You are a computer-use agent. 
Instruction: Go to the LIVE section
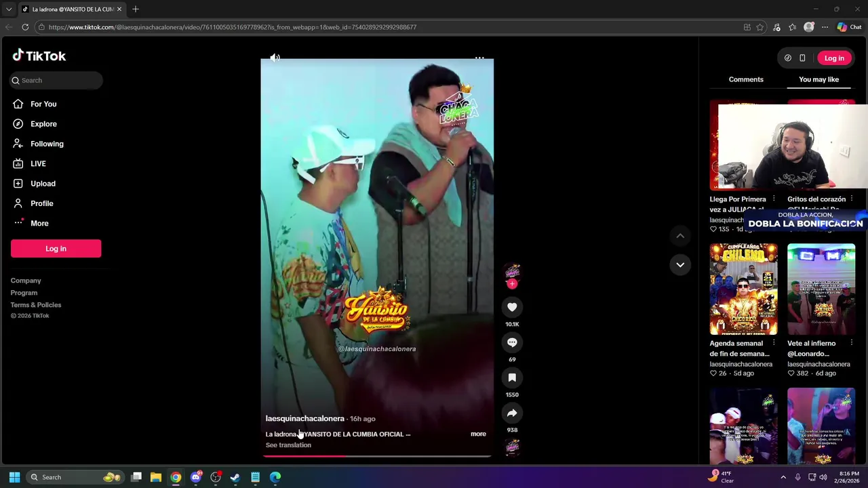(x=38, y=163)
